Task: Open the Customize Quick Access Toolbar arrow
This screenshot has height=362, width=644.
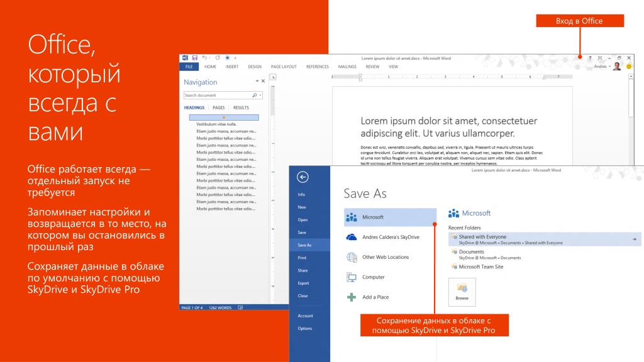Action: tap(235, 58)
